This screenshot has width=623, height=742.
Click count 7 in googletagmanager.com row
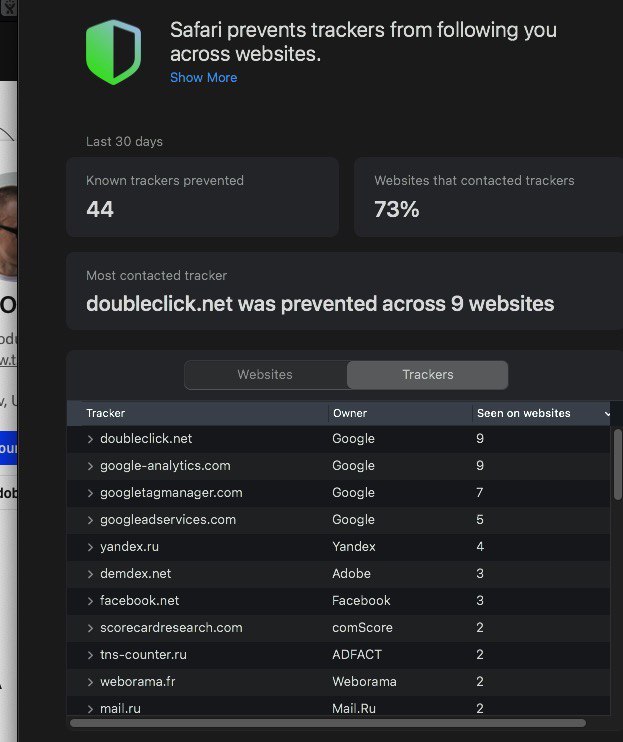coord(480,493)
